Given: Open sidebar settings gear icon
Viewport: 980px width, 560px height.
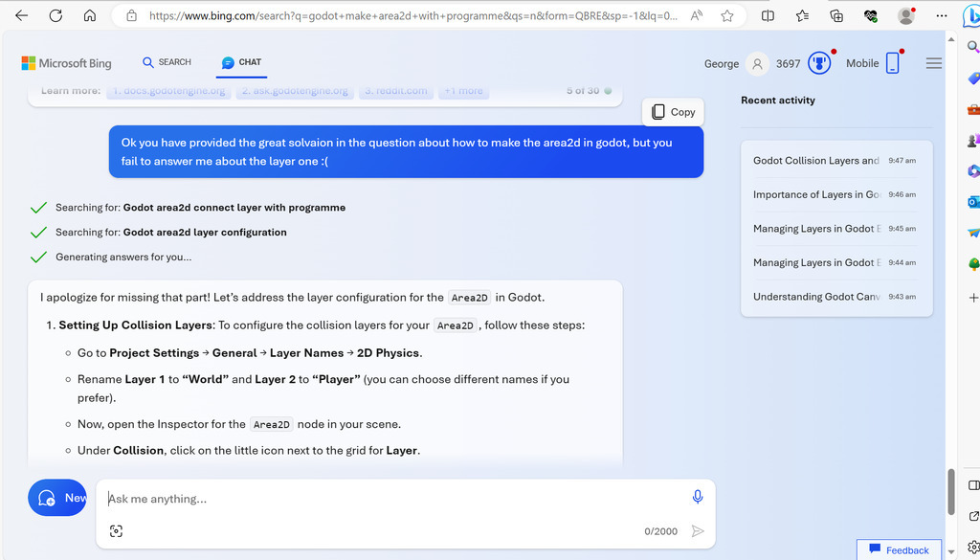Looking at the screenshot, I should click(973, 548).
